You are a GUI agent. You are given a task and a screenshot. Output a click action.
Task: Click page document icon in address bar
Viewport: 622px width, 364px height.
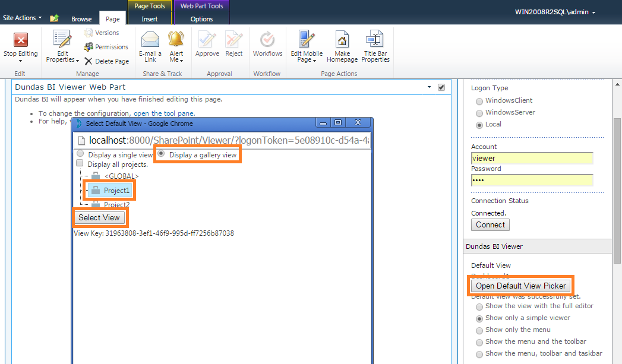click(x=81, y=140)
